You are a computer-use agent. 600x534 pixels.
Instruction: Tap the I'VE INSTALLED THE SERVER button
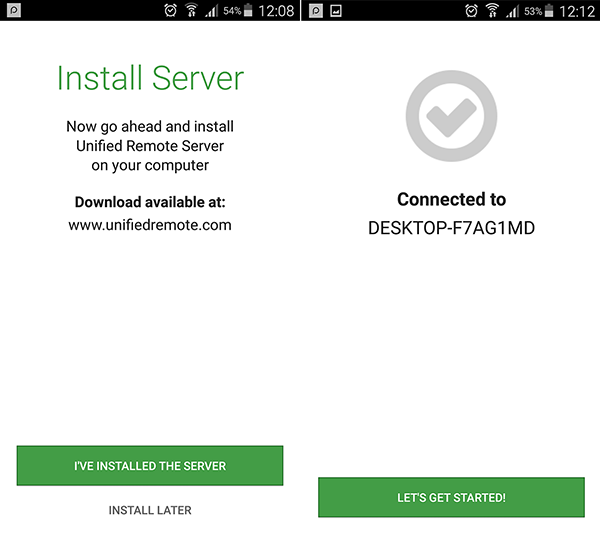(x=150, y=466)
